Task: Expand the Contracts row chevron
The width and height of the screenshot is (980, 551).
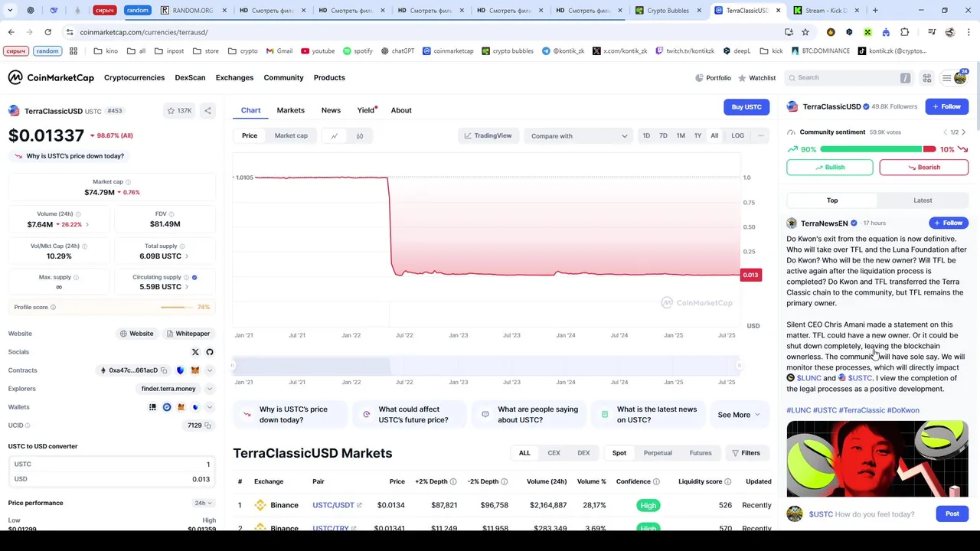Action: pos(210,370)
